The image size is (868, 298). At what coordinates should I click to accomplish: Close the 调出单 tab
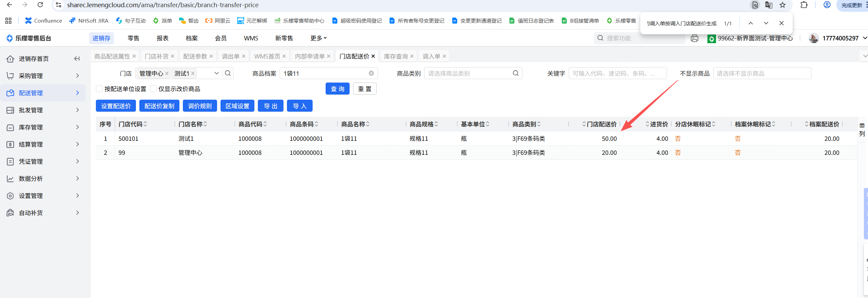(243, 56)
